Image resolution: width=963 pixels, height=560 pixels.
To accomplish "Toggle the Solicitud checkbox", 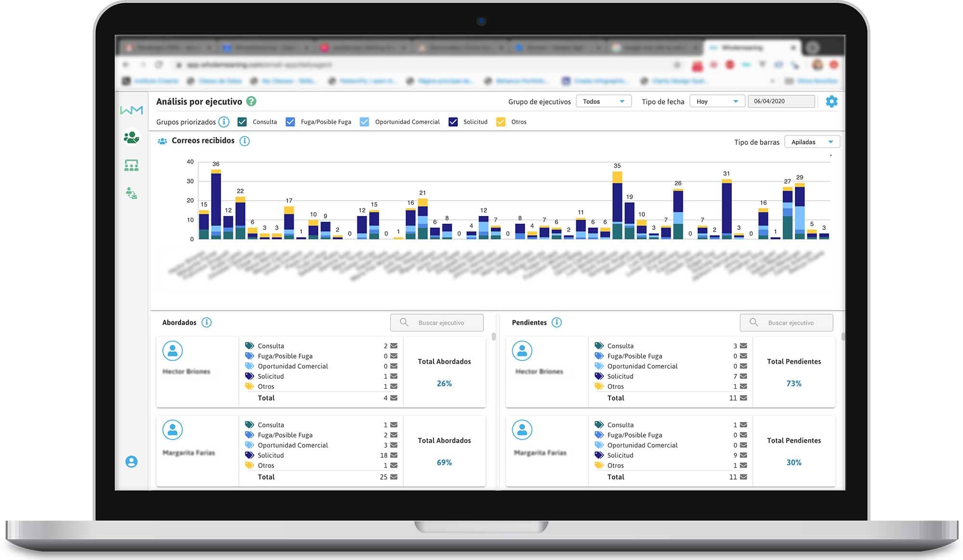I will tap(453, 122).
